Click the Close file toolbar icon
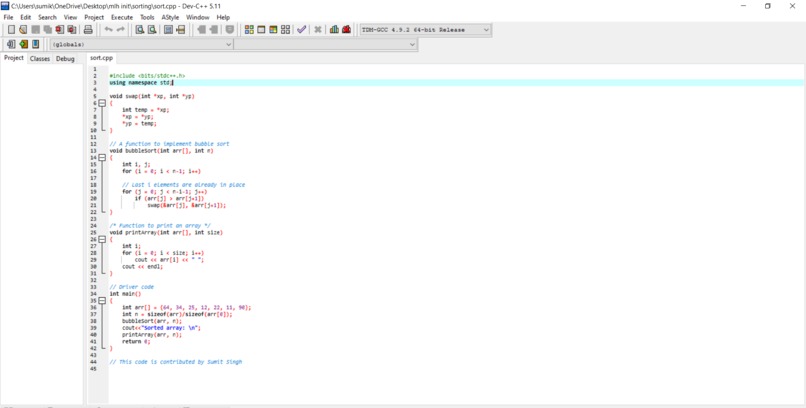 click(x=60, y=30)
